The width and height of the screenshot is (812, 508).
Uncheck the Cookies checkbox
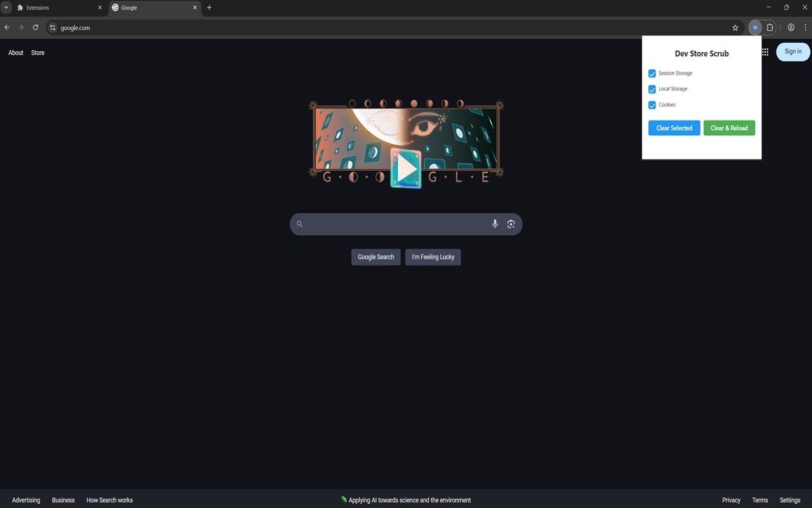pos(652,105)
